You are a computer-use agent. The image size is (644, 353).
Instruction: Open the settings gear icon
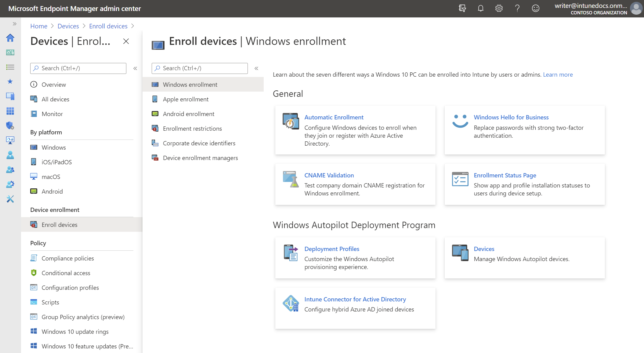pos(499,8)
